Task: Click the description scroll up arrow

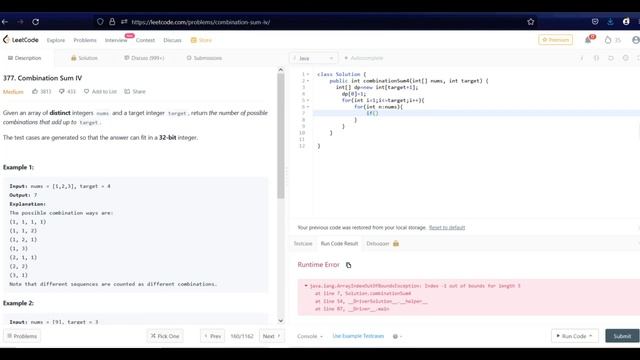Action: tap(281, 70)
